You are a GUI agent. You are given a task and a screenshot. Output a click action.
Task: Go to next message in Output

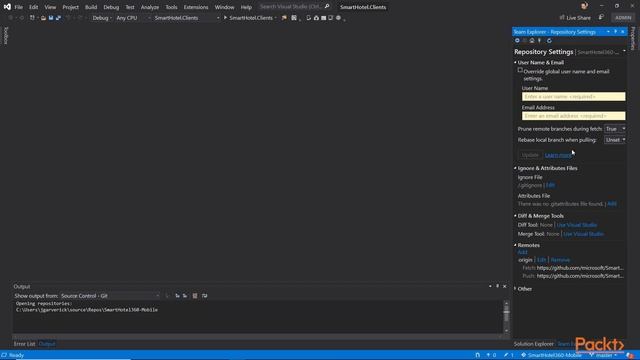tap(185, 296)
